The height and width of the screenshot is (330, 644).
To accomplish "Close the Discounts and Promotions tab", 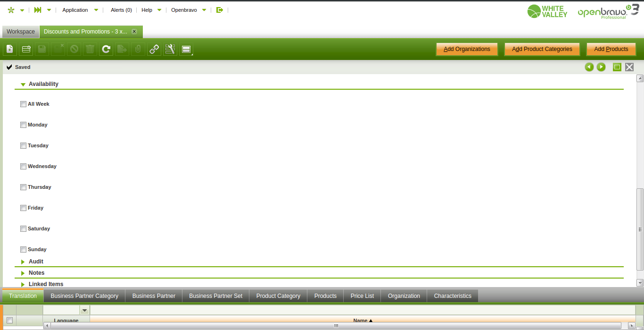I will click(x=134, y=32).
